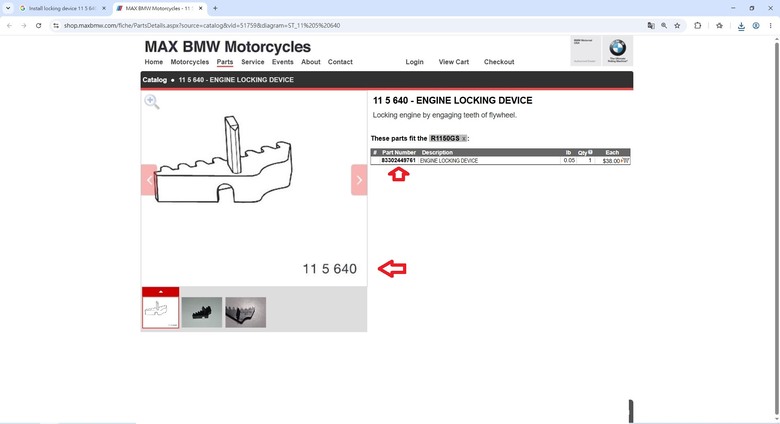
Task: Click the Checkout link
Action: (x=499, y=62)
